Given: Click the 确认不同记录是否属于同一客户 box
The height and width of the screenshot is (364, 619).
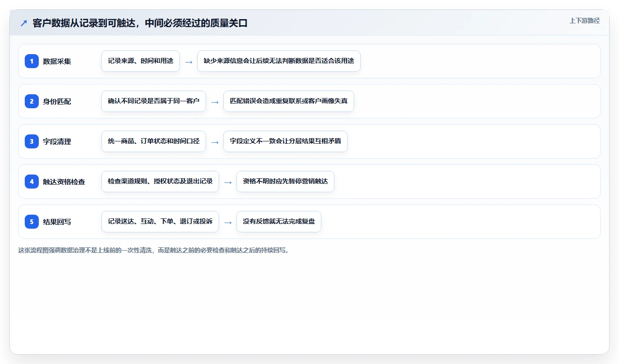Looking at the screenshot, I should [154, 101].
